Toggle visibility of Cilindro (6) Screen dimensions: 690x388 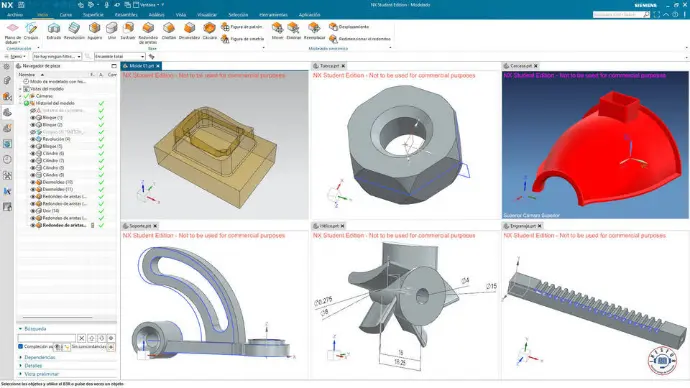tap(33, 154)
